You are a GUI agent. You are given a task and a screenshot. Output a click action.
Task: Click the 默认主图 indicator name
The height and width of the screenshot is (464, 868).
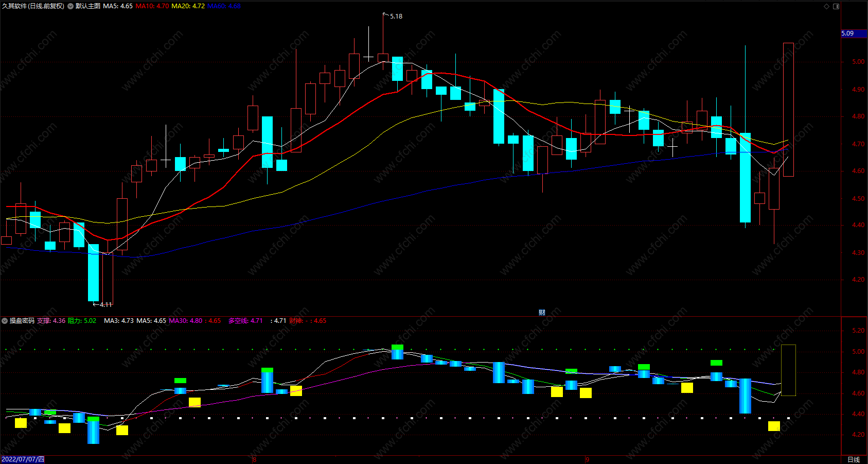click(88, 6)
